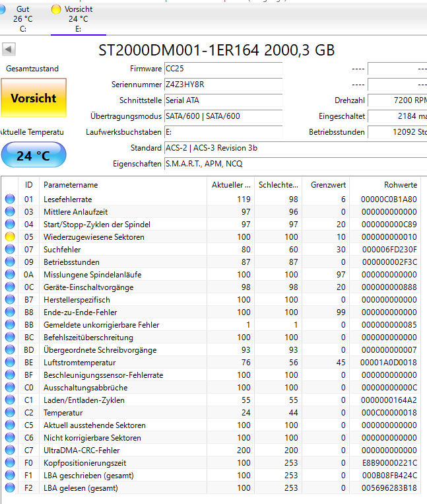
Task: Click the status icon for Beschleunigungssensor-Fehlerrate
Action: (x=10, y=375)
